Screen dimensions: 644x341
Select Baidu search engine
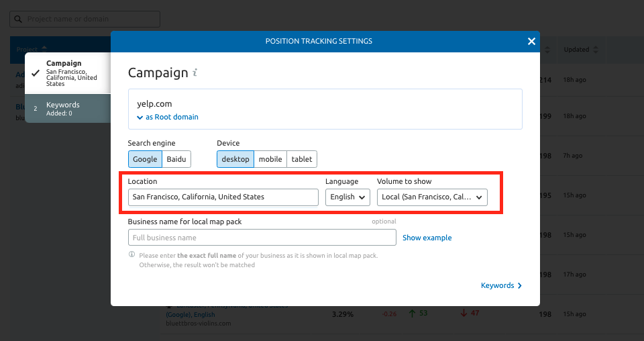[x=176, y=159]
